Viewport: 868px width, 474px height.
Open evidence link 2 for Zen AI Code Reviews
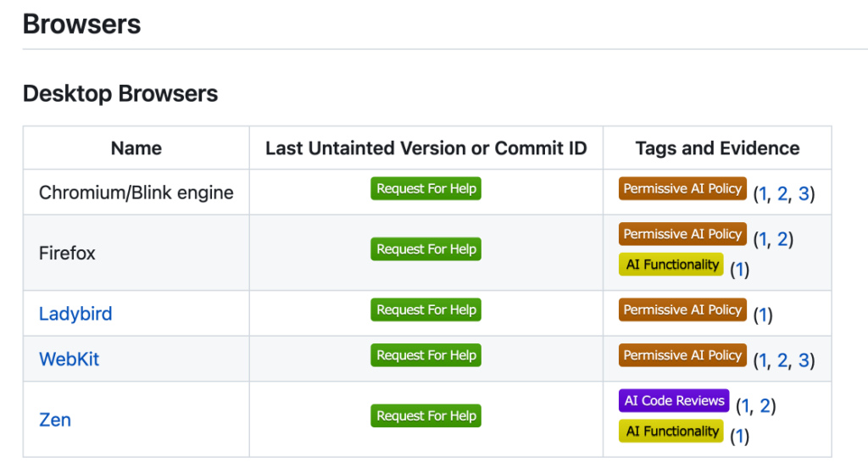tap(765, 406)
